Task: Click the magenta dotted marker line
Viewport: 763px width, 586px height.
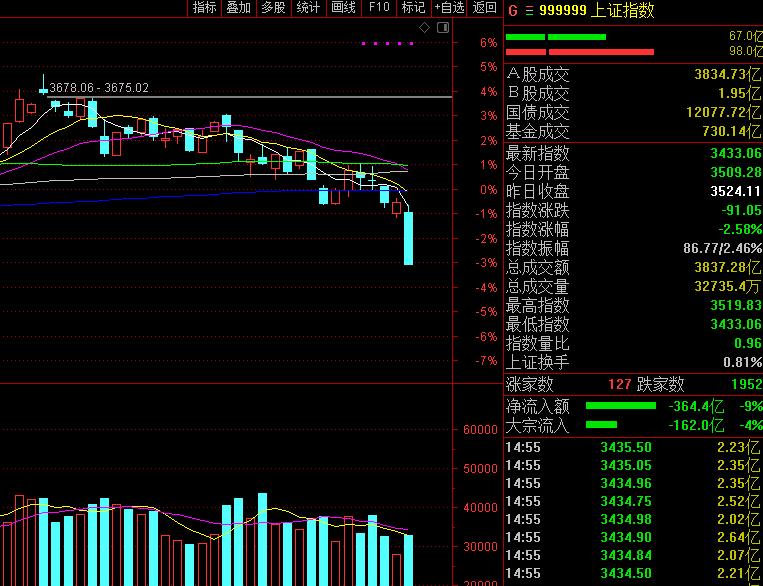Action: tap(387, 44)
